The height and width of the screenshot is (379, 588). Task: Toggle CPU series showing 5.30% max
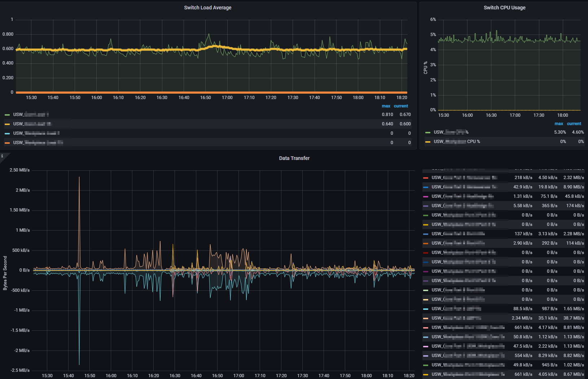pos(451,132)
